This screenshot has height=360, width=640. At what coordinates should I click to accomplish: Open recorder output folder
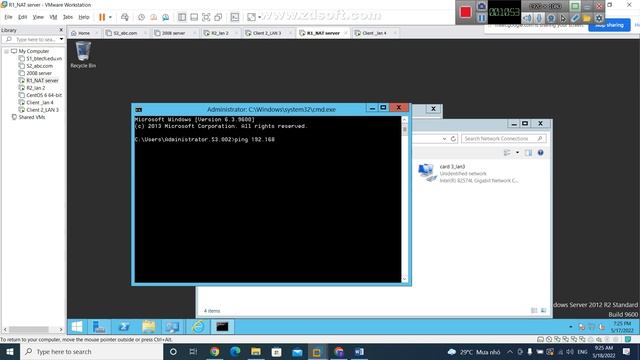click(587, 18)
